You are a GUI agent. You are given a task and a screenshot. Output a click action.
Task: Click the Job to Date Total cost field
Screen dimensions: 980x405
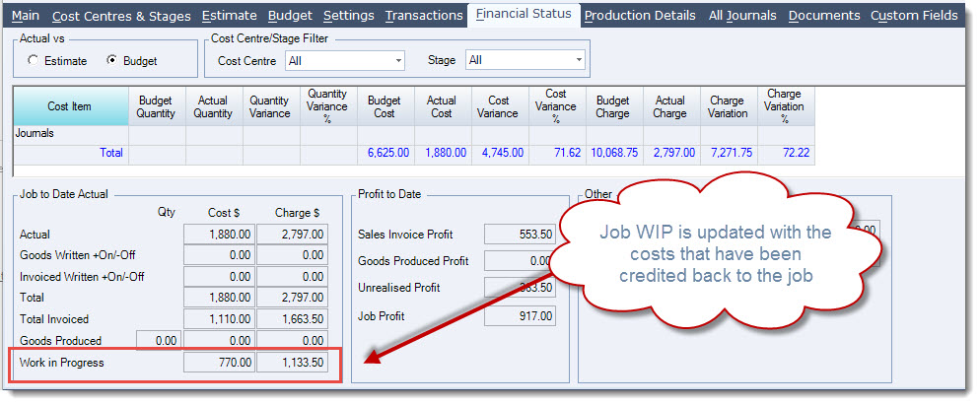(219, 298)
